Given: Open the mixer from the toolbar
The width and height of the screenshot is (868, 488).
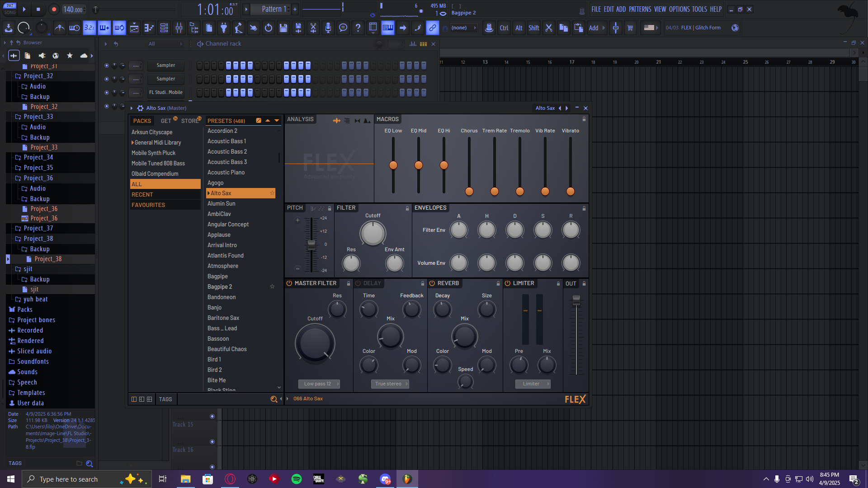Looking at the screenshot, I should coord(179,28).
